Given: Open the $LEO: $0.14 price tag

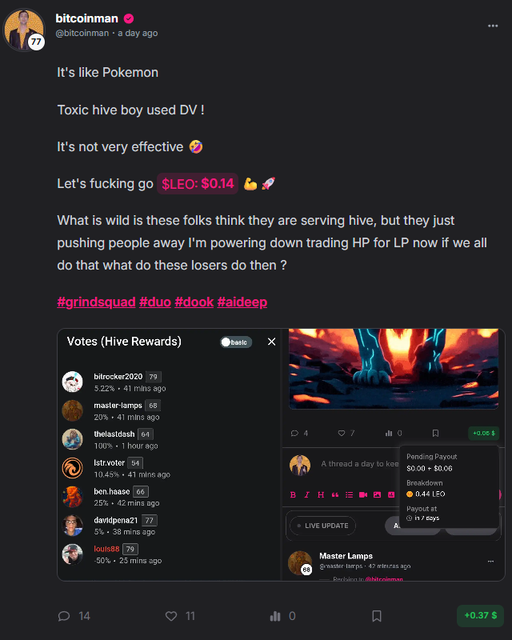Looking at the screenshot, I should coord(198,184).
